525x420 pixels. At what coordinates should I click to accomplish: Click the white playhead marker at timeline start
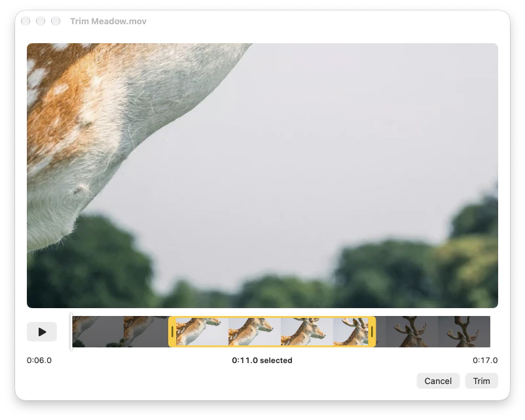(71, 332)
